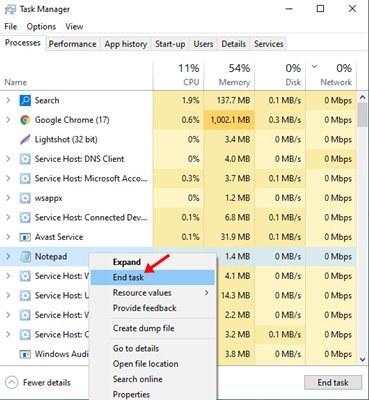Click the Service Host: DNS Client gear icon

(25, 159)
